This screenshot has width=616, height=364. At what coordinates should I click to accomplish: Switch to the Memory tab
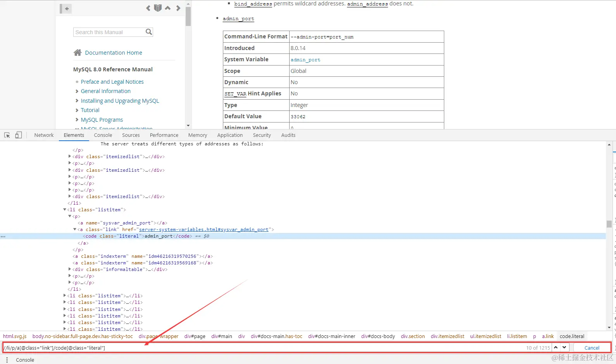point(198,135)
